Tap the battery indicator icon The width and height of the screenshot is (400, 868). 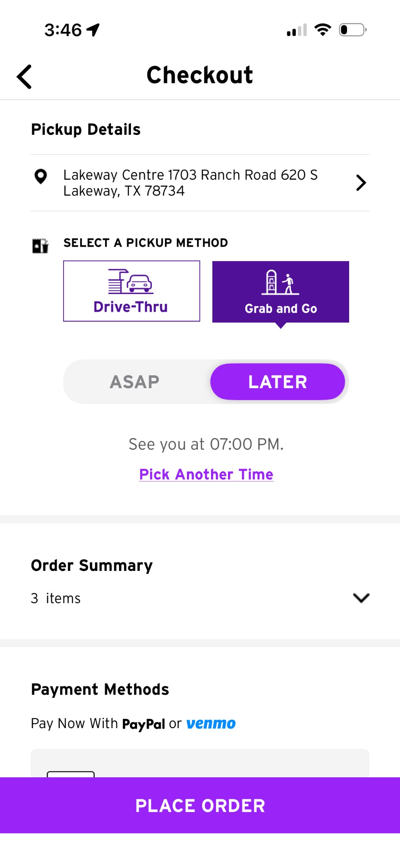[x=353, y=30]
